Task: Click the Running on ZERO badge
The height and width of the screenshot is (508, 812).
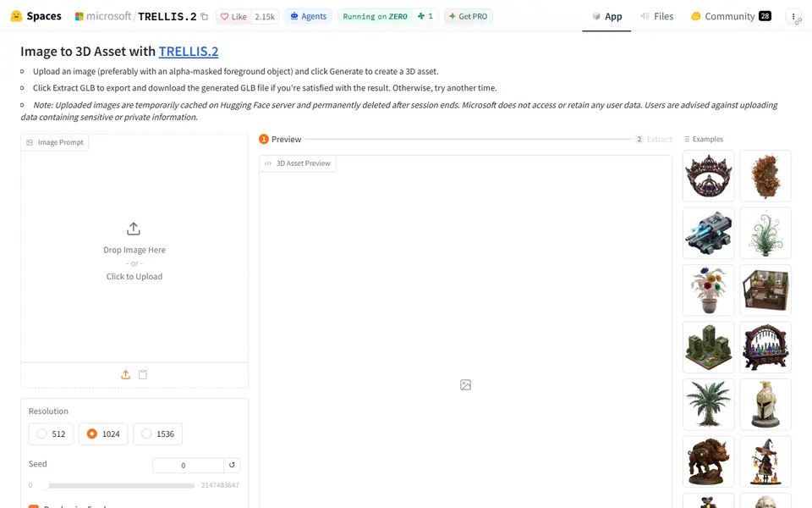Action: (x=375, y=16)
